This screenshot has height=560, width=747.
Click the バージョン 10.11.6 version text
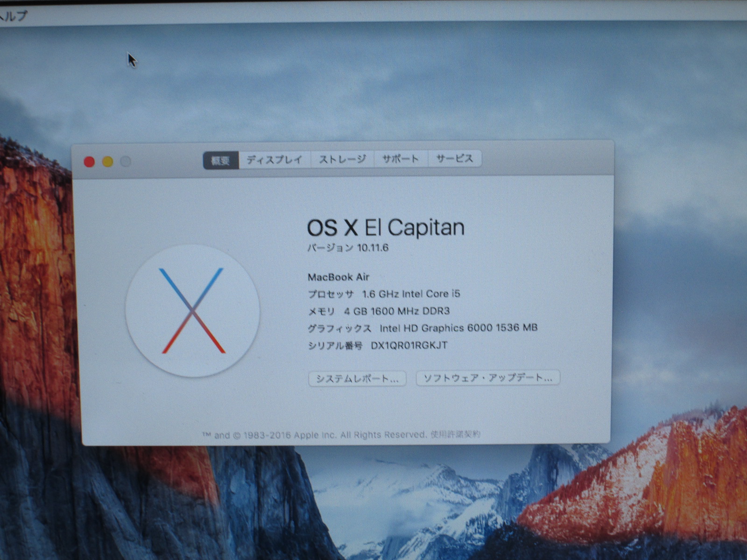pos(348,248)
